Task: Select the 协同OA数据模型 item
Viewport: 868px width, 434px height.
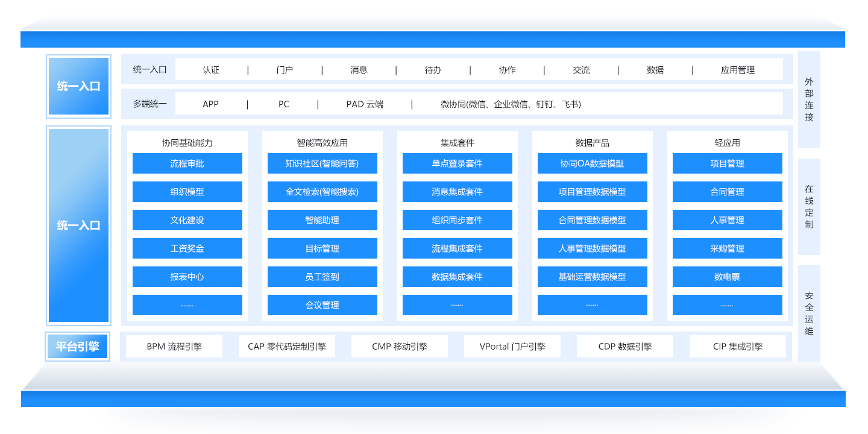Action: coord(592,163)
